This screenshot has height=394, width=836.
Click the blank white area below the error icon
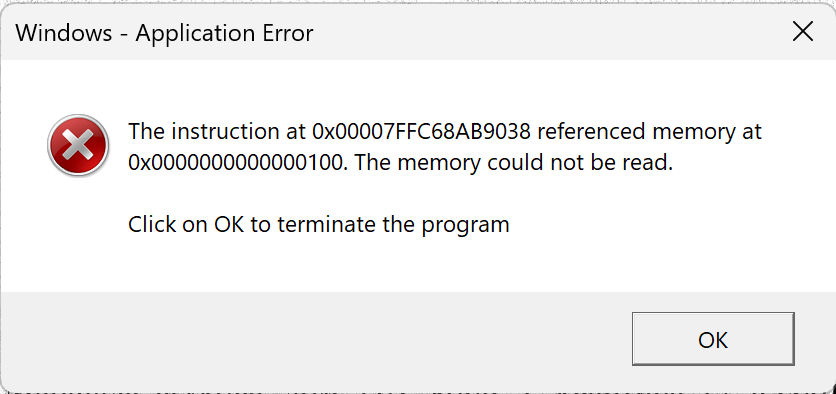point(78,235)
